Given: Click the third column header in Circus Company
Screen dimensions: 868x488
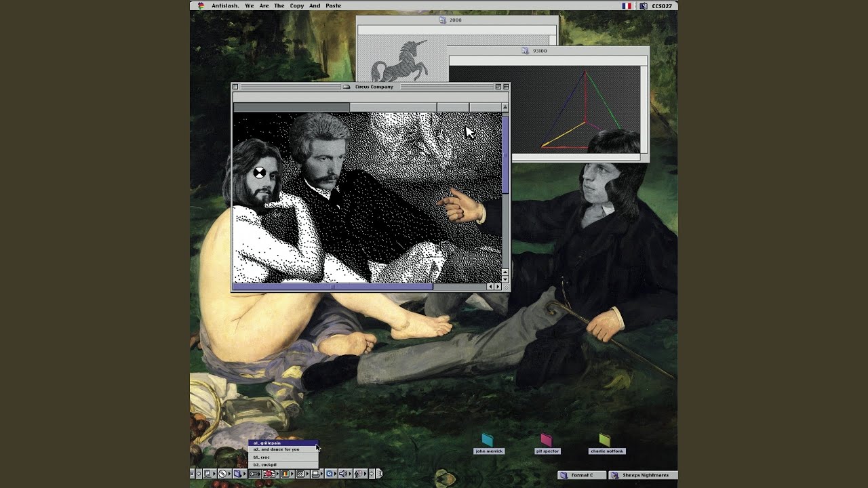Looking at the screenshot, I should click(453, 107).
